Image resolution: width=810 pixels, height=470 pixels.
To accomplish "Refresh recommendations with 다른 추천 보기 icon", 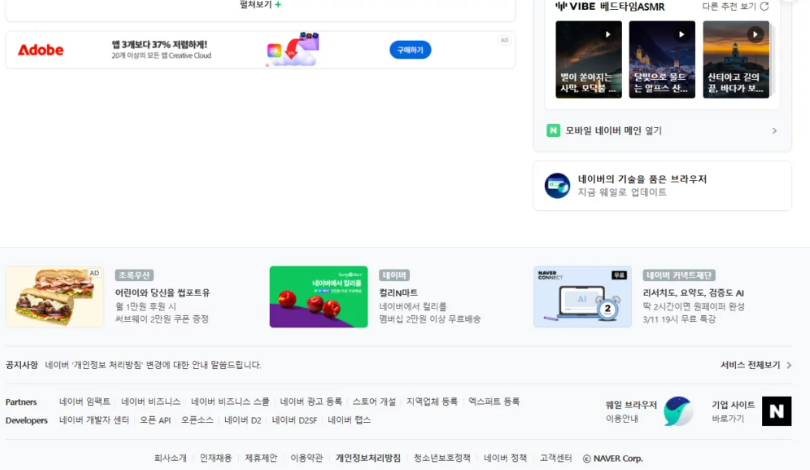I will [x=765, y=6].
